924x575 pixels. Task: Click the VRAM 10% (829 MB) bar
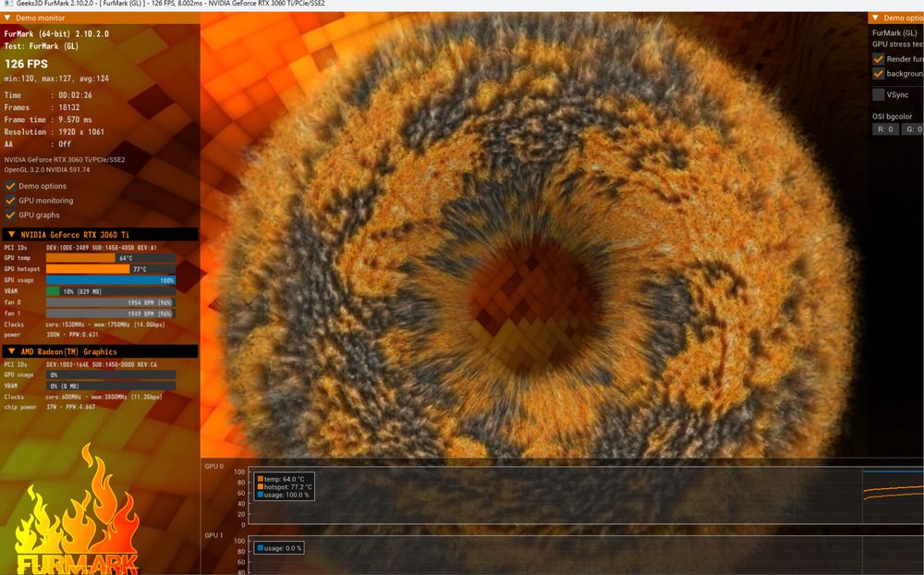[111, 291]
